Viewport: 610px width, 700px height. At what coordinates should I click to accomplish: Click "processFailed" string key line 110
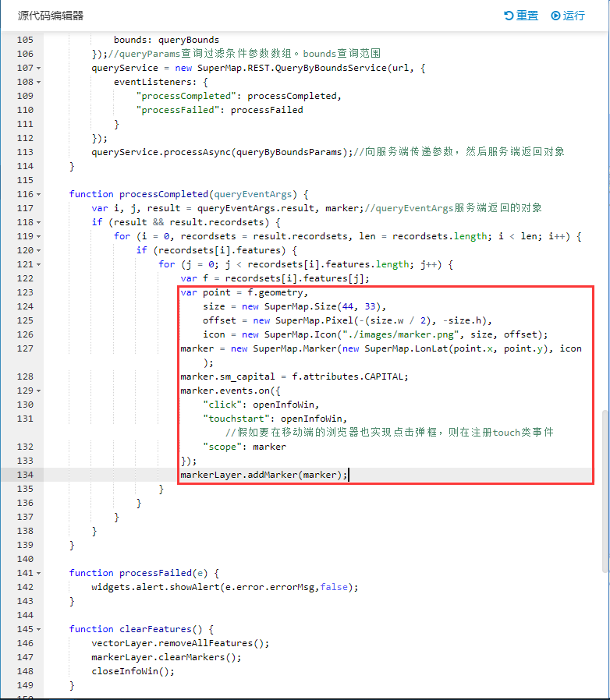coord(178,110)
